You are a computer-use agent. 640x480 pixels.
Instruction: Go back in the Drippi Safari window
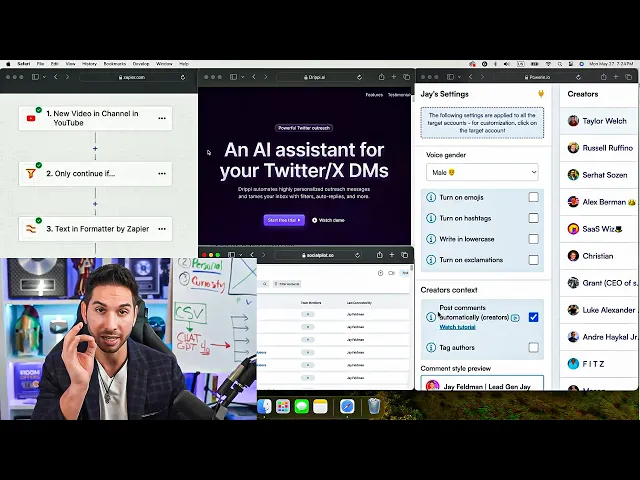click(254, 77)
